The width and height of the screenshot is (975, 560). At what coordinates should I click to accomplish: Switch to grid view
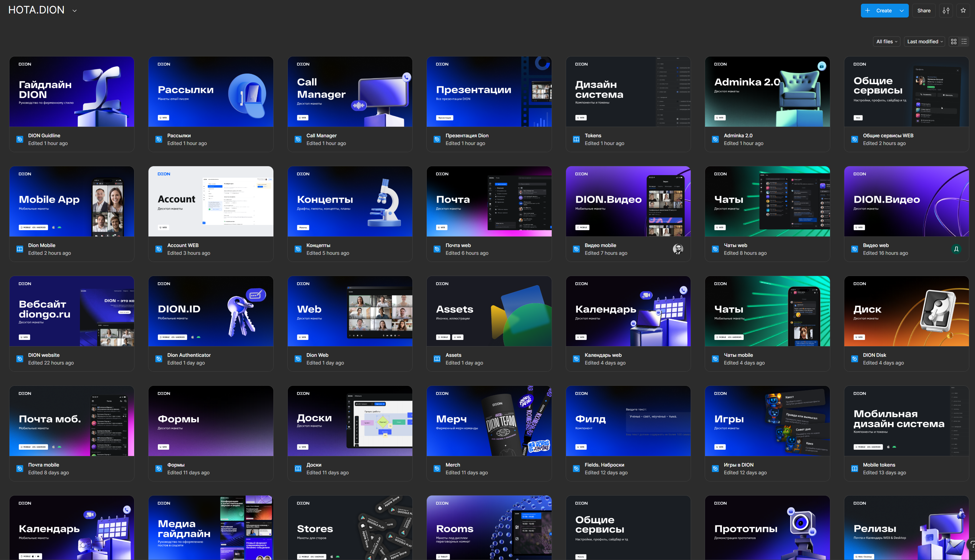coord(954,42)
